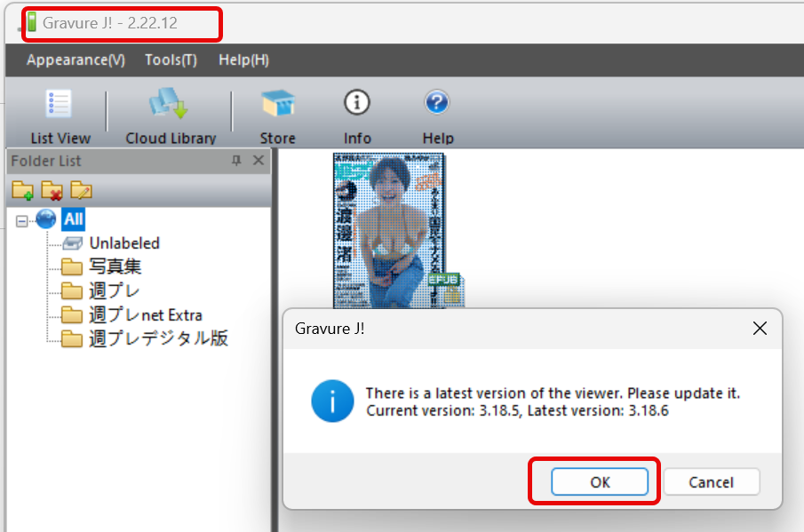
Task: Open the Appearance(V) menu
Action: [76, 60]
